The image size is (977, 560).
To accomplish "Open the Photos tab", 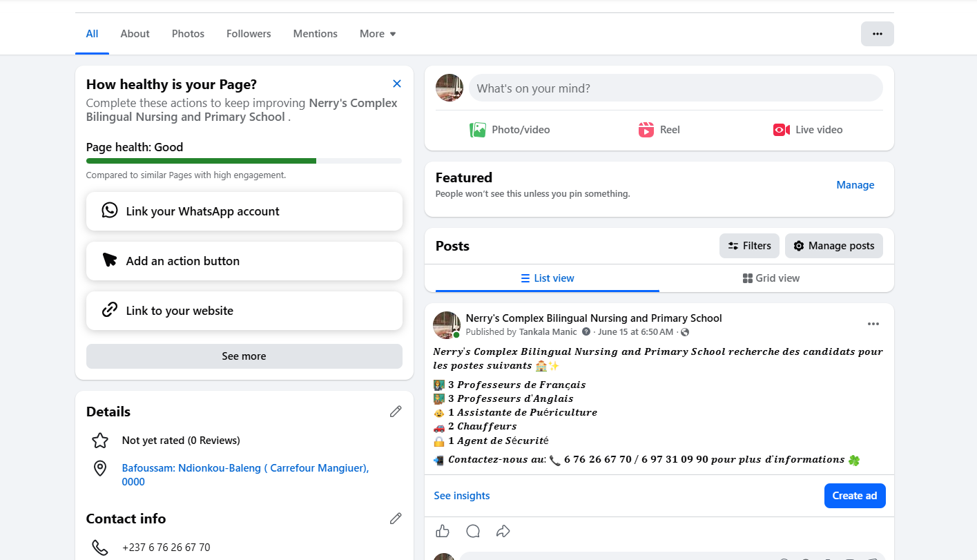I will 188,34.
